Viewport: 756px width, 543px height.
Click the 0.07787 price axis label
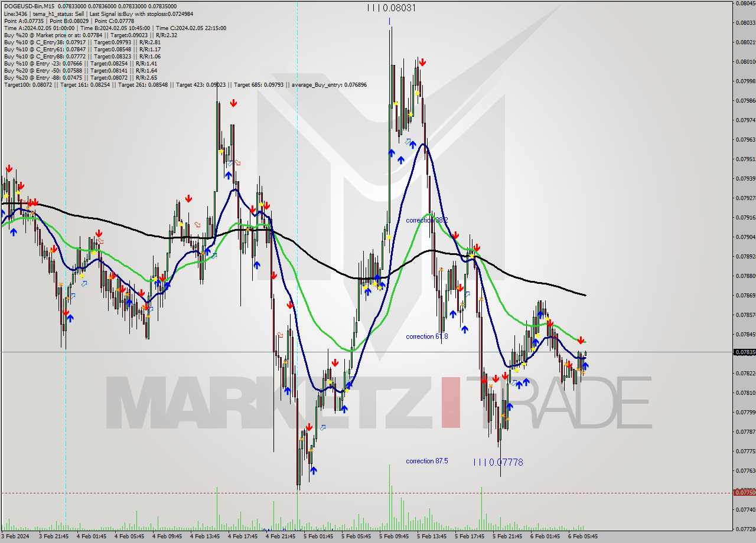[745, 431]
